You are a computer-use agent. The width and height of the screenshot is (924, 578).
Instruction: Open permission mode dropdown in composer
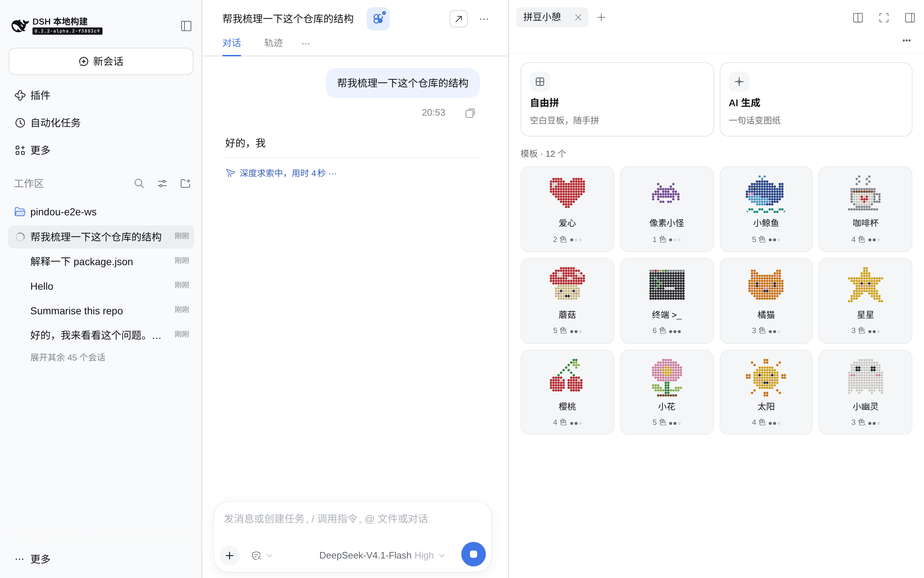point(262,556)
